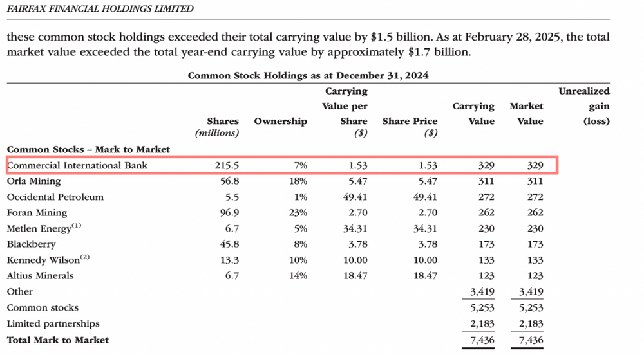Click the Kennedy Wilson footnote (2) marker
644x355 pixels.
(x=84, y=257)
